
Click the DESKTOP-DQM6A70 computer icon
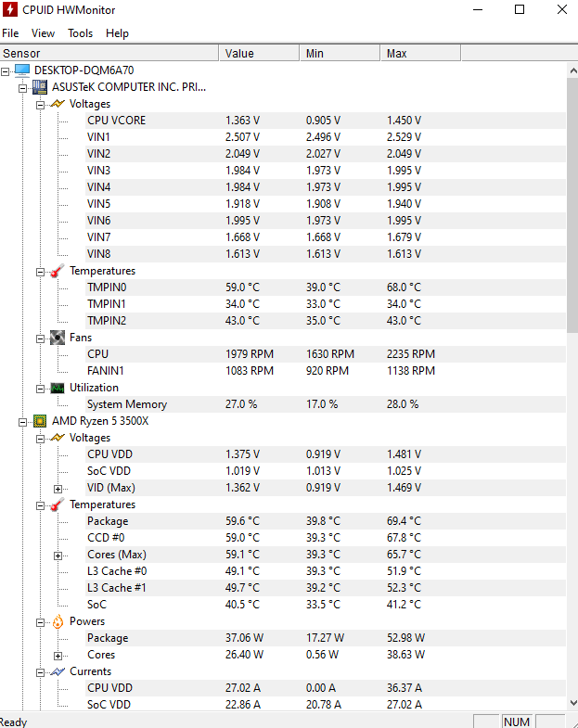(22, 70)
